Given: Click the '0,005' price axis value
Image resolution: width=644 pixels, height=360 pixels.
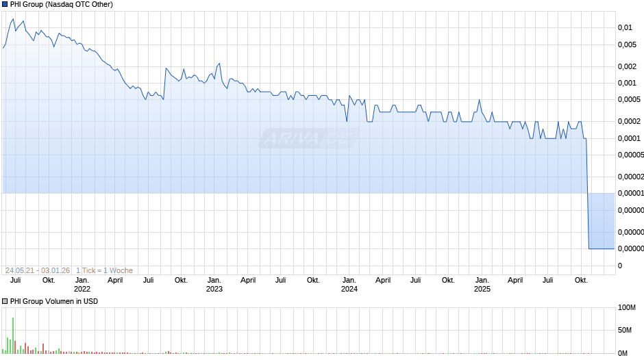Looking at the screenshot, I should (627, 44).
